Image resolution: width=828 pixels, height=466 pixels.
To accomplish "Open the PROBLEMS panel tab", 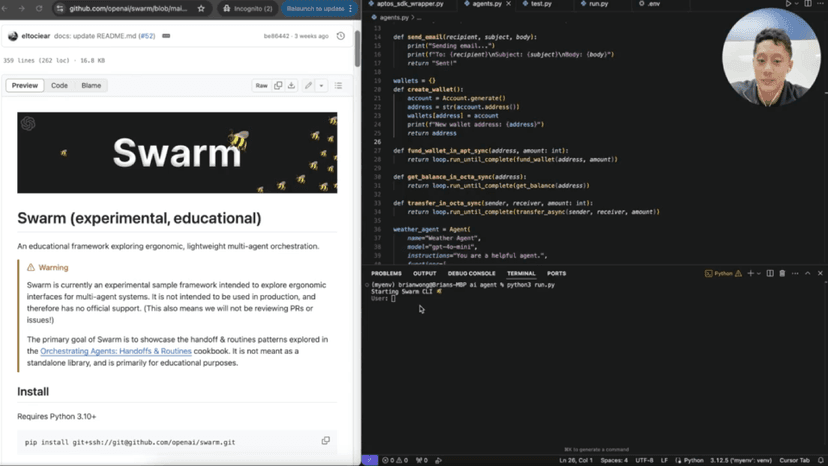I will 386,274.
